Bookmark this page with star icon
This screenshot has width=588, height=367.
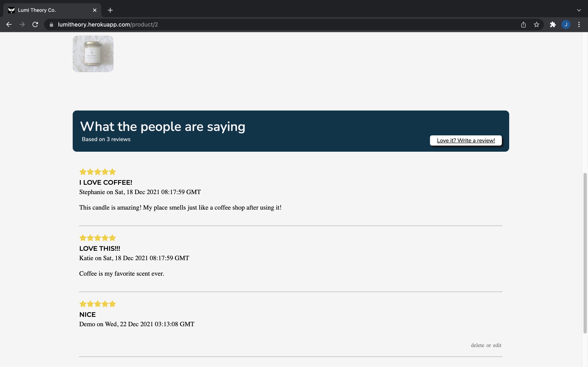pos(537,24)
